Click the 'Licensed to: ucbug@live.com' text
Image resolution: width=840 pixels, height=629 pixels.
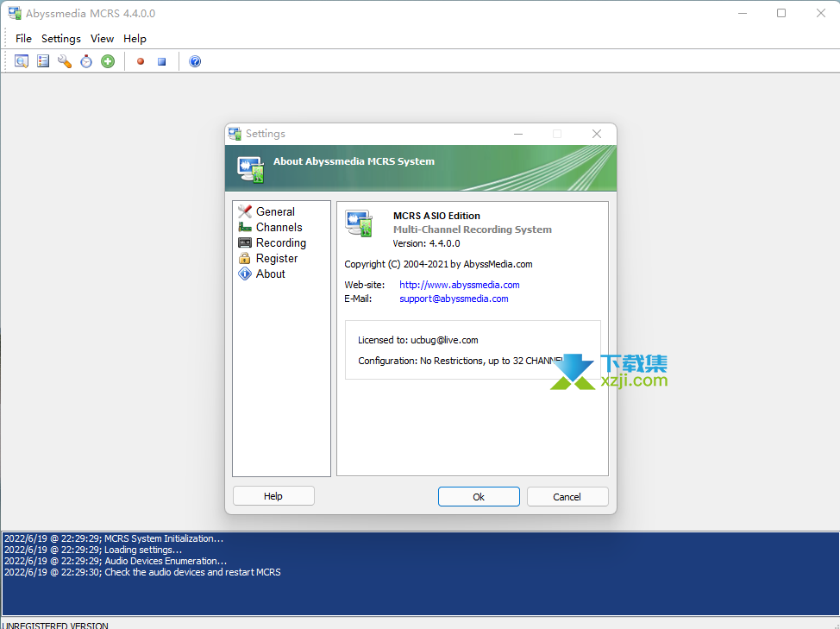pos(418,340)
